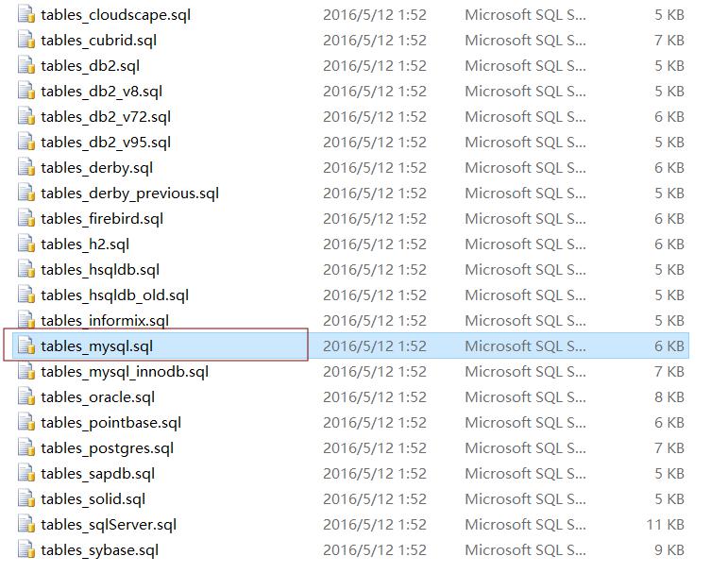
Task: Select file name tables_sqlServer.sql
Action: point(109,526)
